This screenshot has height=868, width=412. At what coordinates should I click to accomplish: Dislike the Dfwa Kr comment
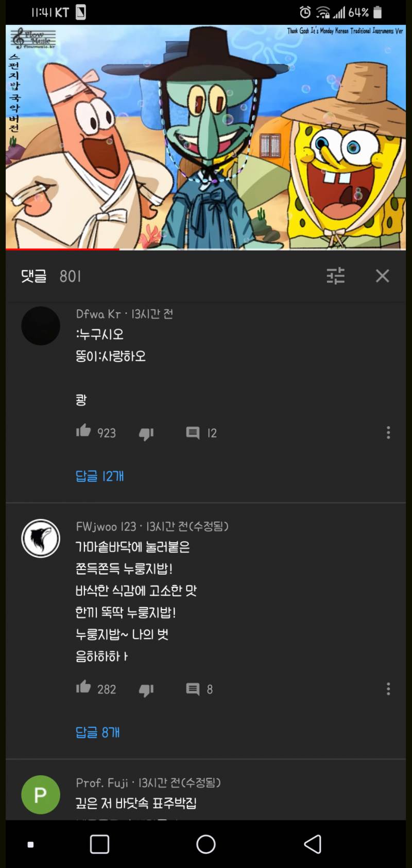click(146, 433)
